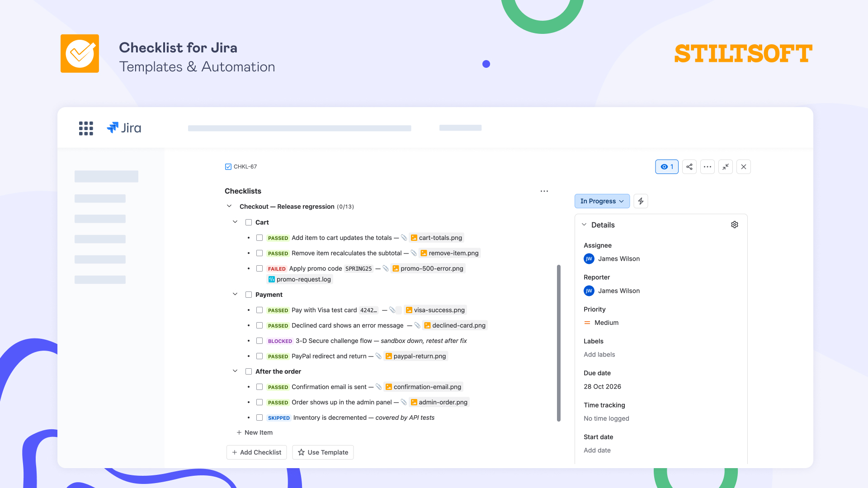Click the checklist vertical scrollbar
Viewport: 868px width, 488px height.
click(559, 343)
